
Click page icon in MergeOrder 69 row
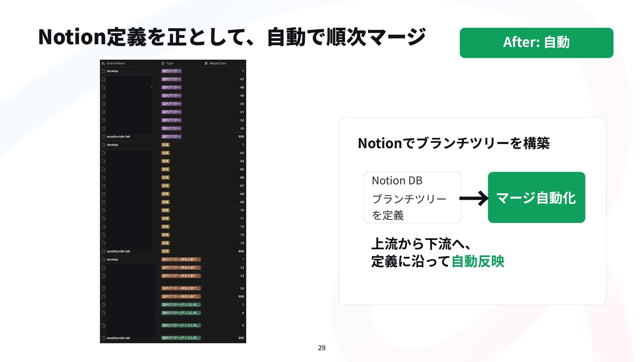104,202
